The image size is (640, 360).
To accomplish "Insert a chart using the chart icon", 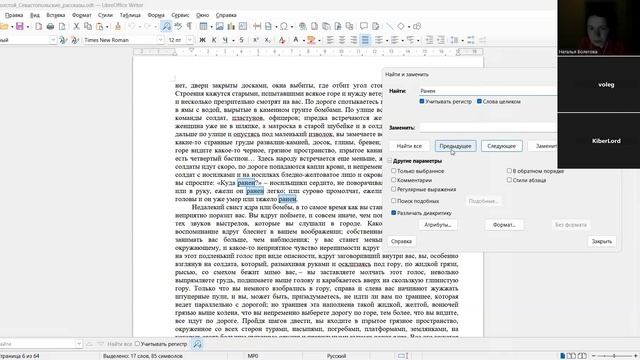I will click(x=231, y=27).
